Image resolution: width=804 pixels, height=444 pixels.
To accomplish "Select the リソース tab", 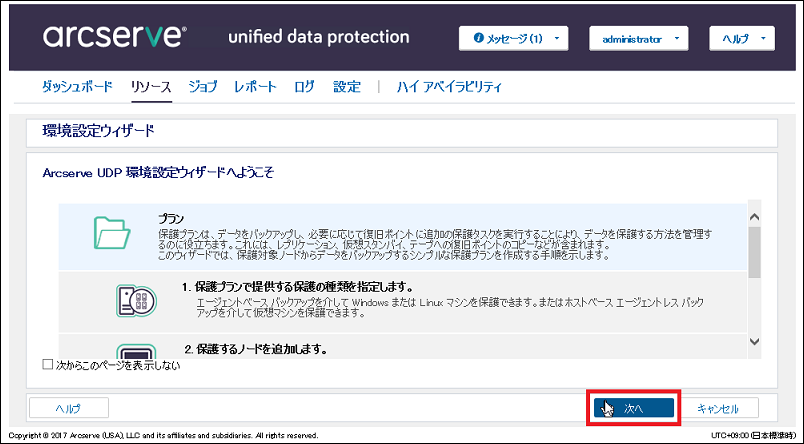I will click(x=151, y=87).
